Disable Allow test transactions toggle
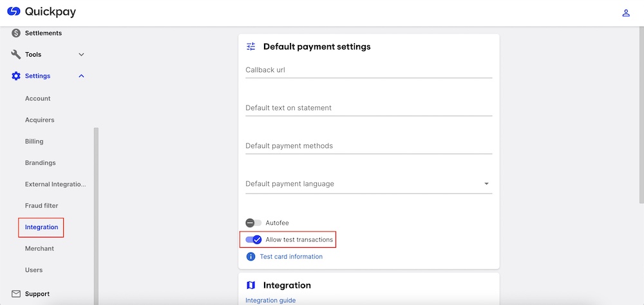 click(253, 240)
